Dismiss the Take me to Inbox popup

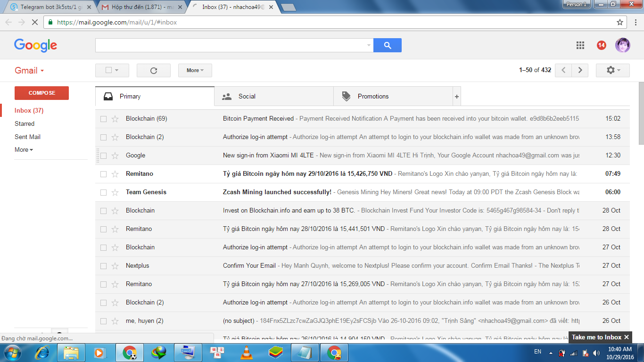(x=626, y=337)
